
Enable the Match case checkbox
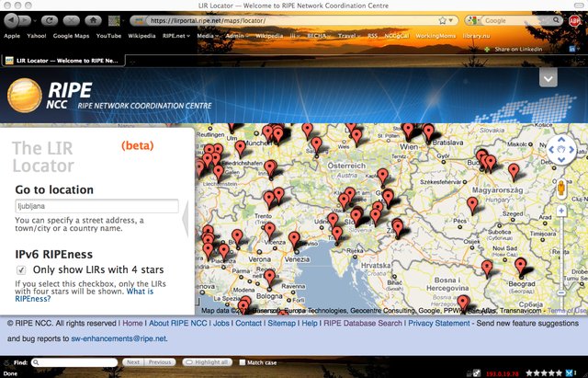coord(243,362)
